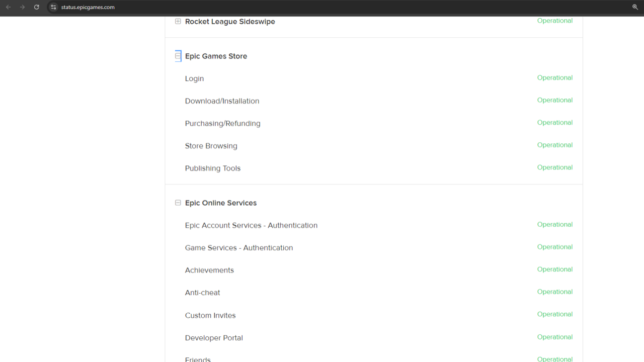The image size is (644, 362).
Task: Select the Achievements component
Action: pyautogui.click(x=209, y=270)
